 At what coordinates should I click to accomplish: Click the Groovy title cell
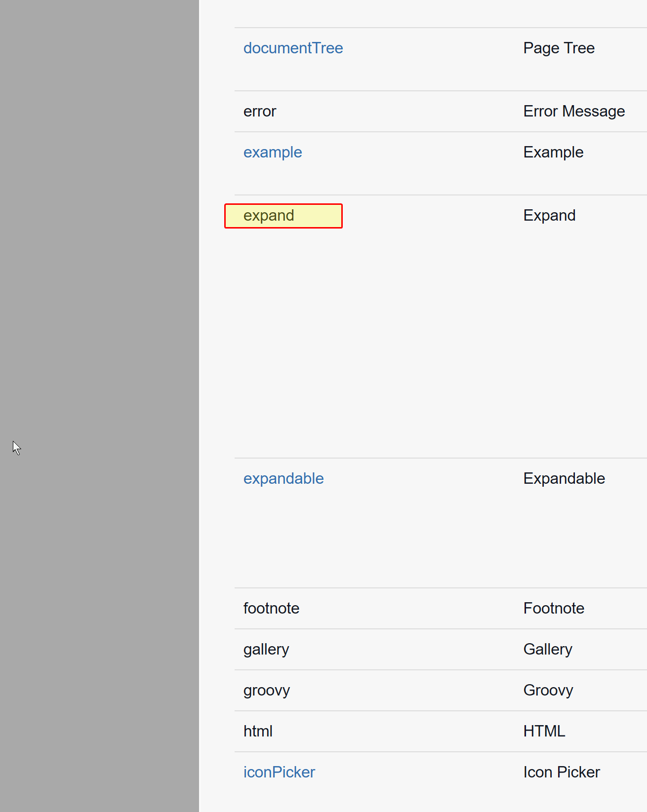click(549, 690)
